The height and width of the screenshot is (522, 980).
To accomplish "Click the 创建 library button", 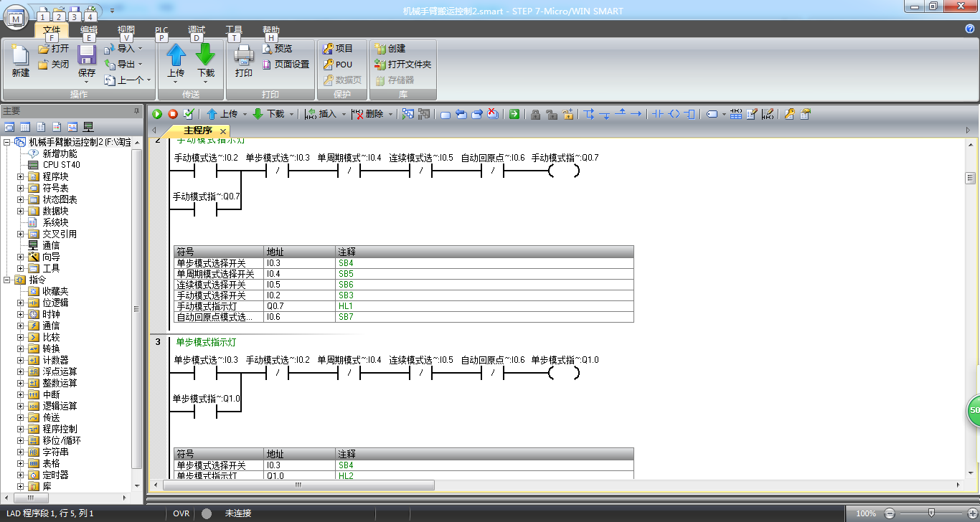I will pyautogui.click(x=390, y=48).
